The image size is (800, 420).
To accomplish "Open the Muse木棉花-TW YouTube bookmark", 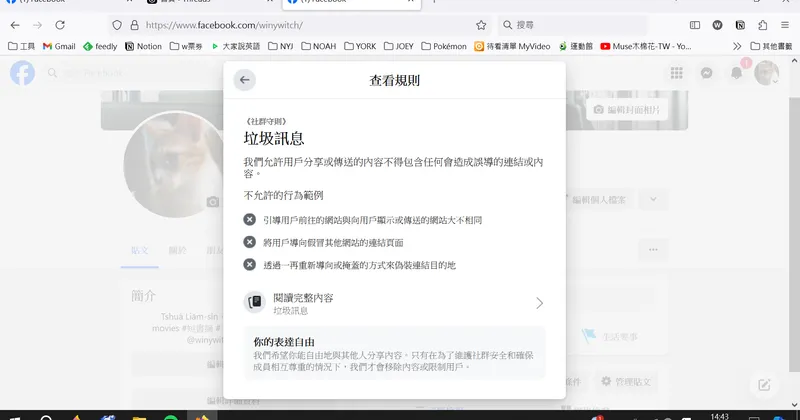I will pyautogui.click(x=646, y=46).
